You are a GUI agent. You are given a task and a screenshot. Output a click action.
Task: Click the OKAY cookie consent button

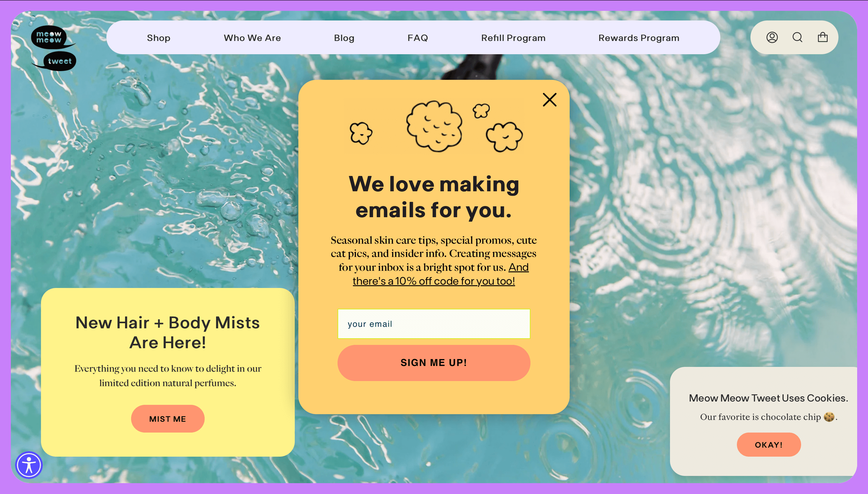click(x=769, y=444)
